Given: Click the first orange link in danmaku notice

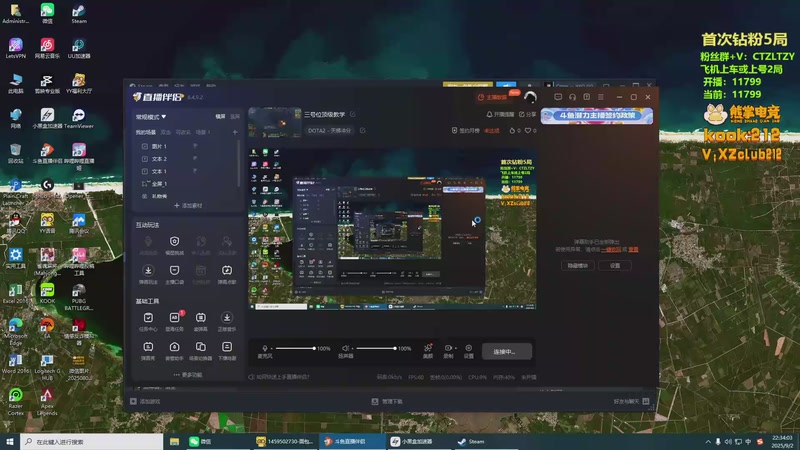Looking at the screenshot, I should pyautogui.click(x=611, y=249).
